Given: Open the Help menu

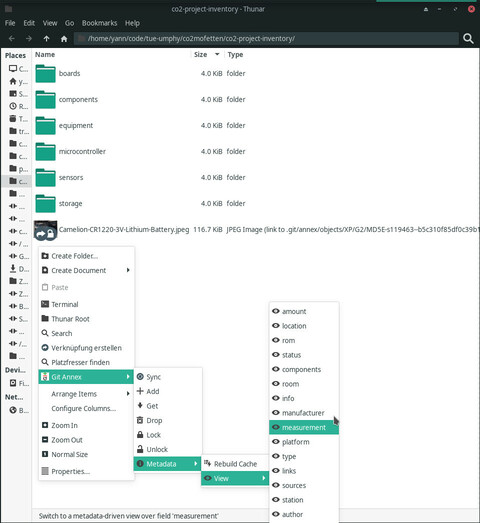Looking at the screenshot, I should pyautogui.click(x=132, y=23).
